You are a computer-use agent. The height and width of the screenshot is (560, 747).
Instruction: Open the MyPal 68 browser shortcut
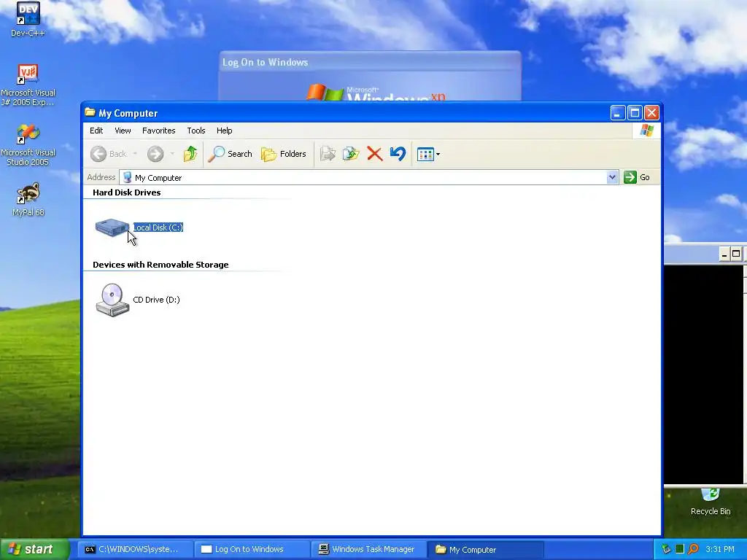point(28,199)
